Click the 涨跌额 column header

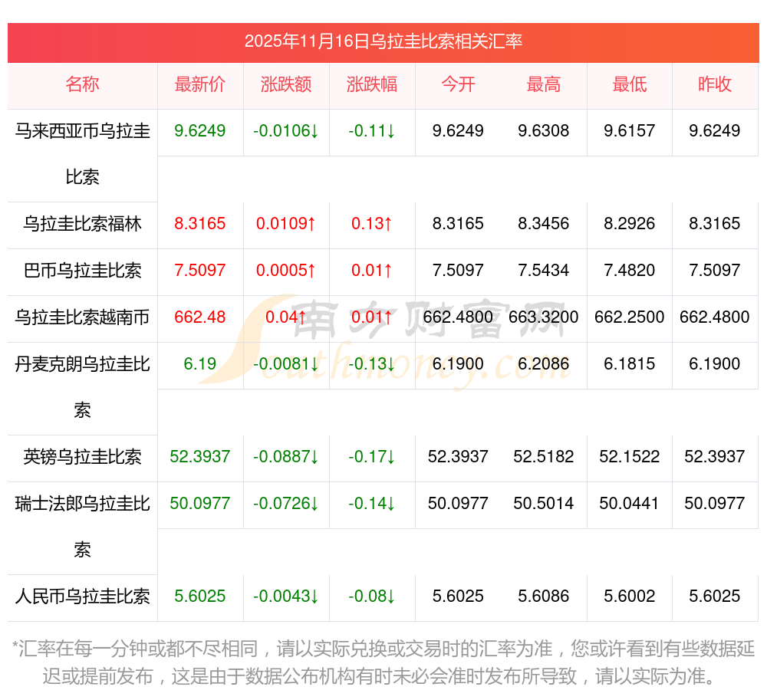pyautogui.click(x=286, y=84)
